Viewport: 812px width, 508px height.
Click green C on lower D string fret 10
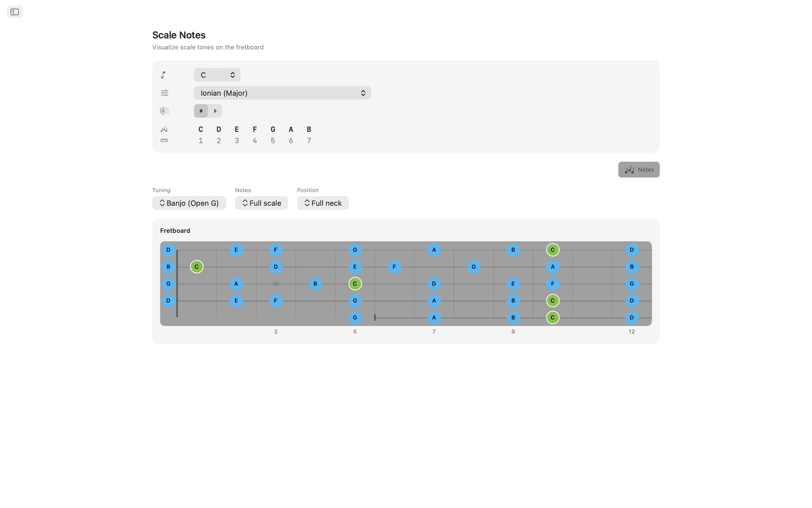pos(553,300)
